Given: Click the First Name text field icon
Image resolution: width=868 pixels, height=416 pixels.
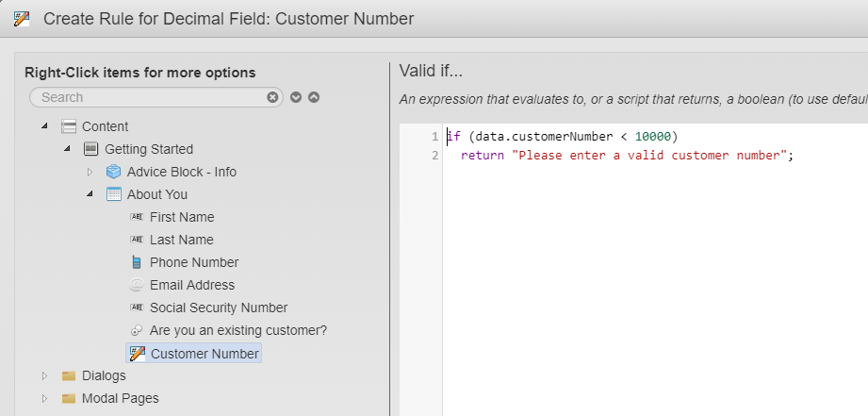Looking at the screenshot, I should pos(136,217).
